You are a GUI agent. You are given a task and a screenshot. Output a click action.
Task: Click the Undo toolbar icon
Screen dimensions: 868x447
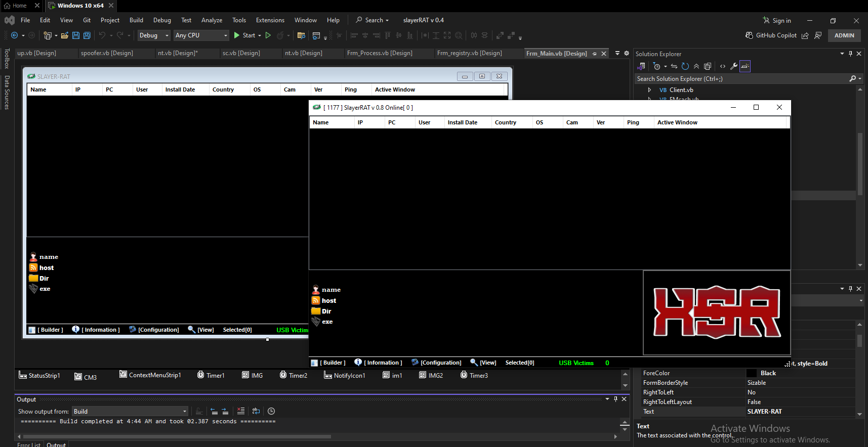pos(102,35)
